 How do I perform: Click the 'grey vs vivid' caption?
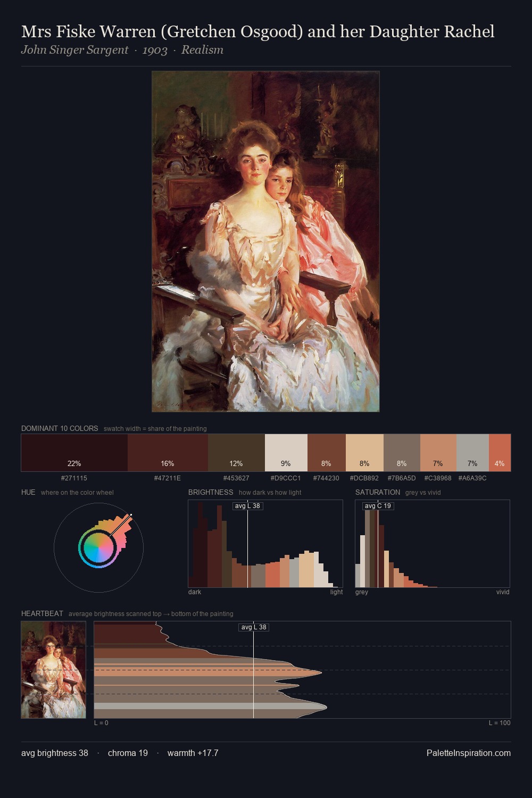[423, 493]
